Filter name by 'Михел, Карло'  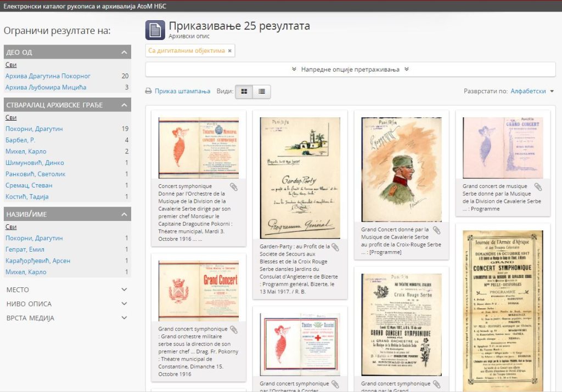coord(26,272)
